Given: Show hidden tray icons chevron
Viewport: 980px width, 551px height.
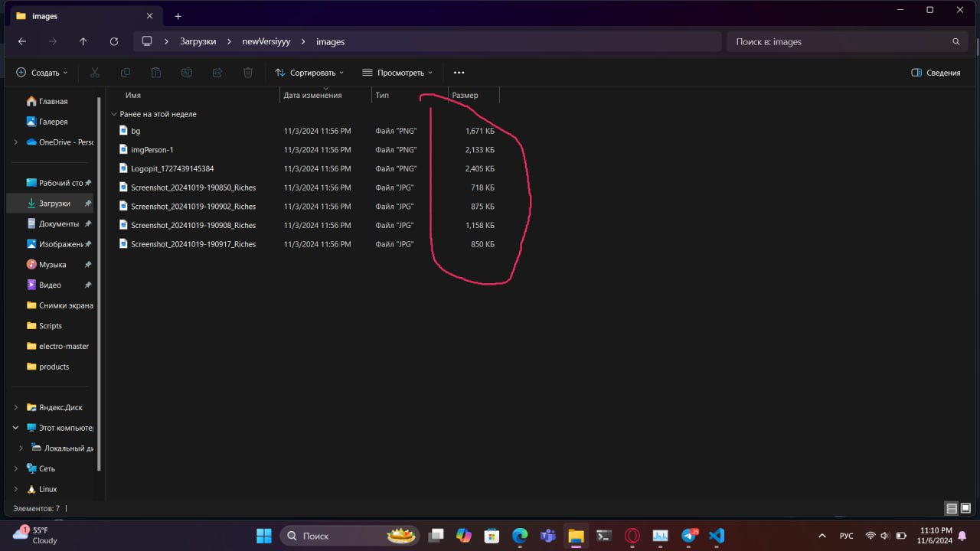Looking at the screenshot, I should (822, 536).
